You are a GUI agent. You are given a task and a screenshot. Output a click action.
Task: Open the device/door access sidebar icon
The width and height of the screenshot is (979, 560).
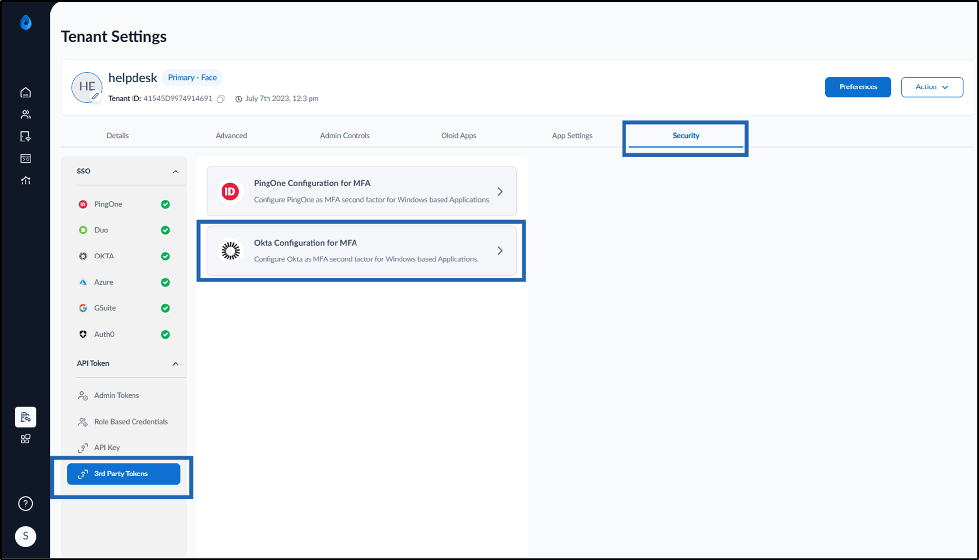(x=26, y=136)
